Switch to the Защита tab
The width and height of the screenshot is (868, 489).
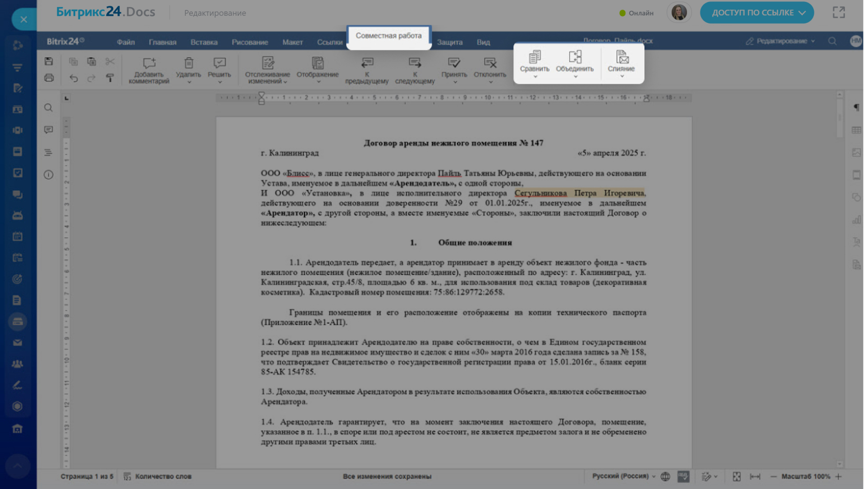pyautogui.click(x=449, y=42)
